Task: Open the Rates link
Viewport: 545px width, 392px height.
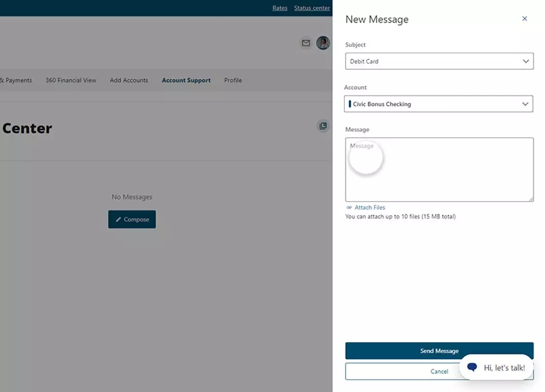Action: [280, 8]
